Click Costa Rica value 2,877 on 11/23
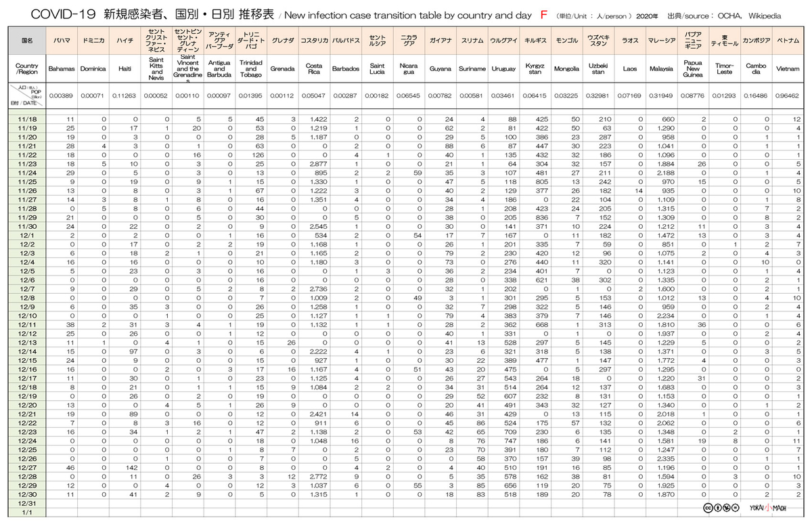 point(318,163)
